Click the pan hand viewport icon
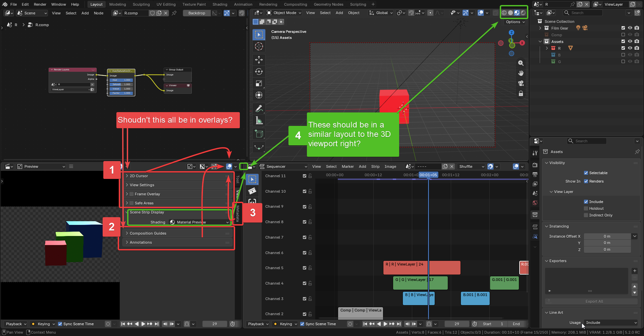644x336 pixels. [x=521, y=73]
